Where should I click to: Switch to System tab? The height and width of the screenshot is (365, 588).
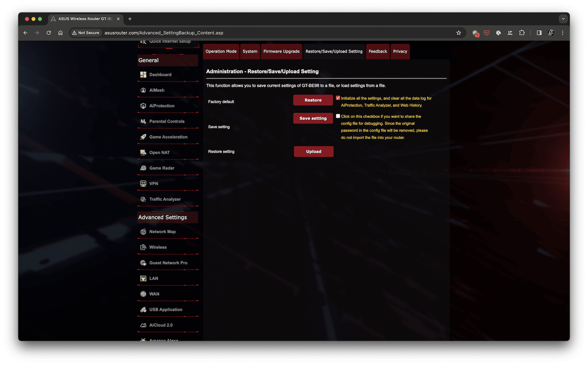250,51
